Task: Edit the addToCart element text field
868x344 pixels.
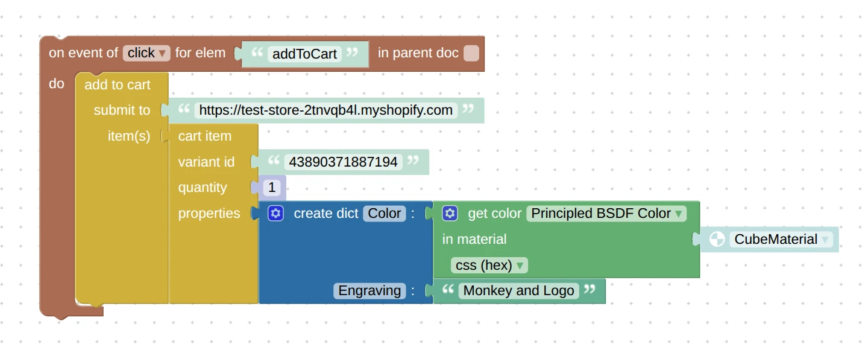Action: click(304, 54)
